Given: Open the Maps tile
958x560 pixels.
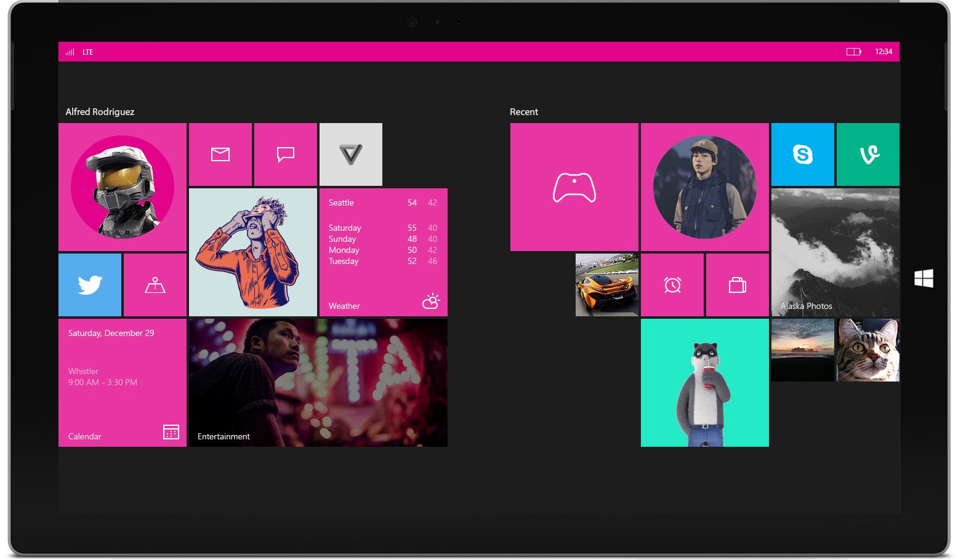Looking at the screenshot, I should click(x=155, y=284).
